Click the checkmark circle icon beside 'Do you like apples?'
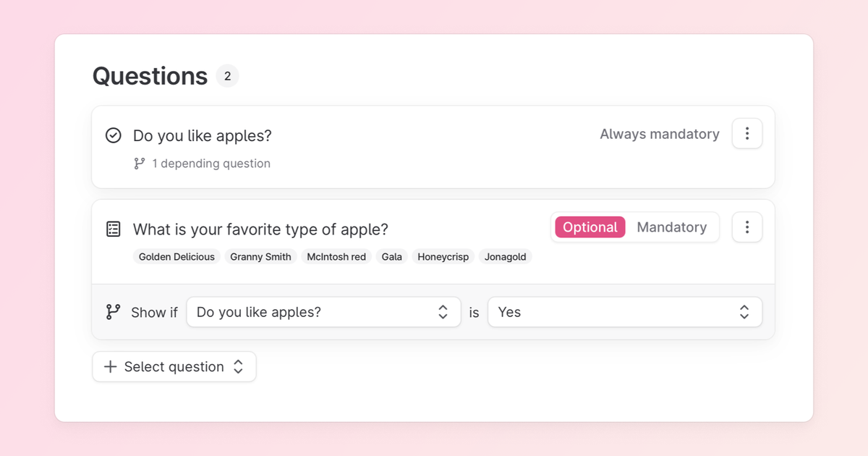Screen dimensions: 868x456 (113, 135)
